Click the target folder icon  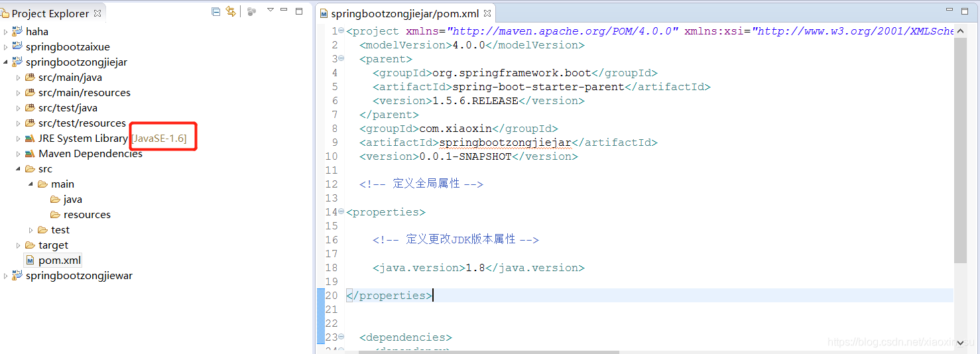[x=30, y=245]
